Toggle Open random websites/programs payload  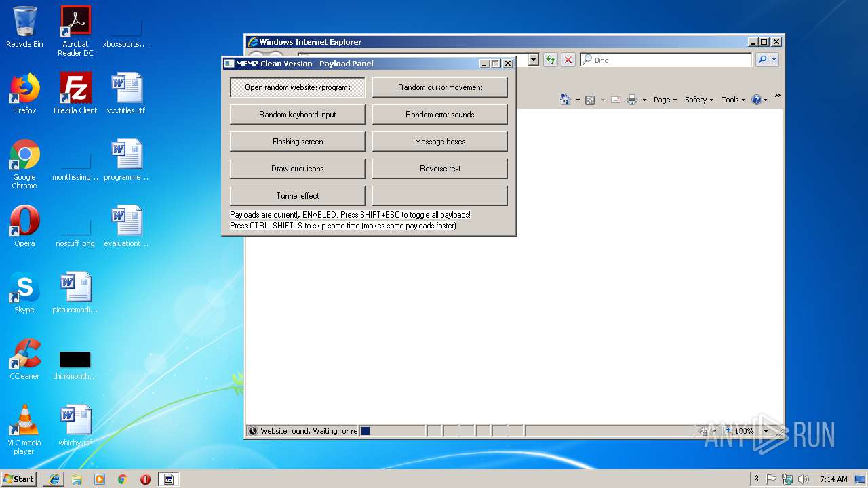click(x=298, y=87)
